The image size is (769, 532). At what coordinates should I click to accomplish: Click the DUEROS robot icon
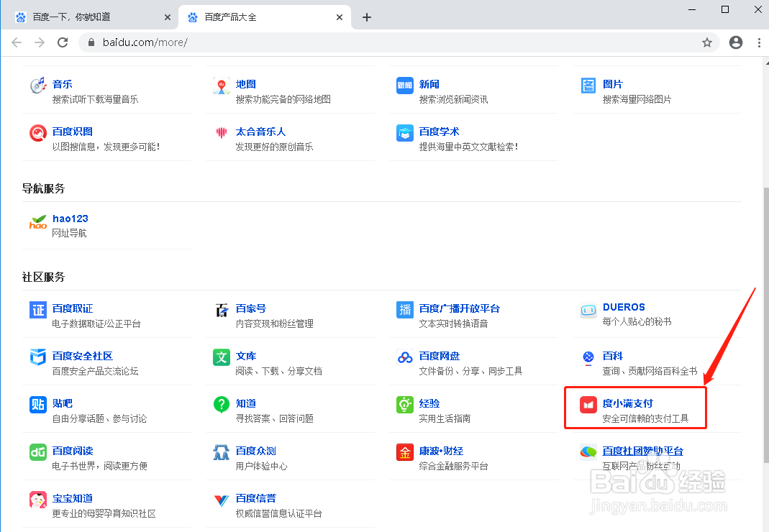588,310
